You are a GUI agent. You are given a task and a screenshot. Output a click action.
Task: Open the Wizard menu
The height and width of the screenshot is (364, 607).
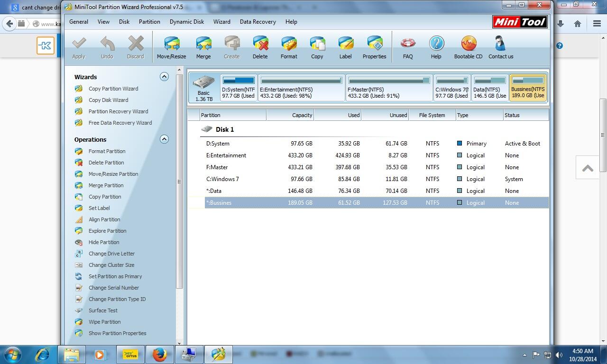pos(221,22)
